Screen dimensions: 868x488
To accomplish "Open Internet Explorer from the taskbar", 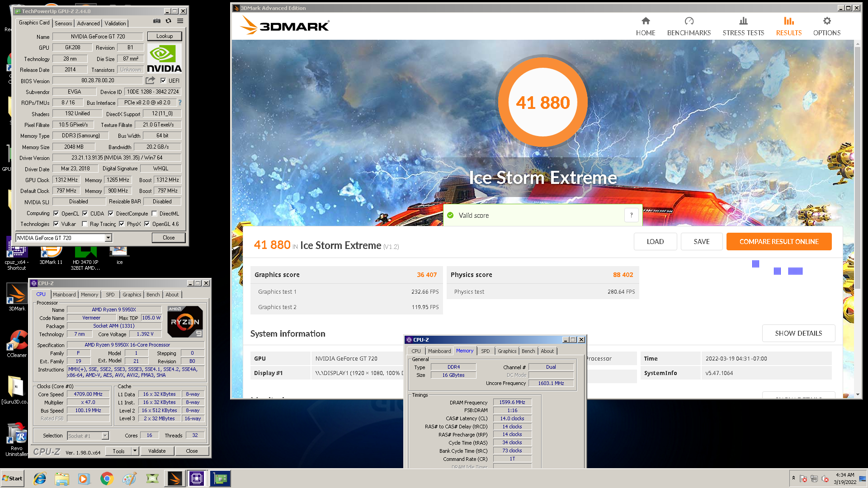I will (x=40, y=479).
